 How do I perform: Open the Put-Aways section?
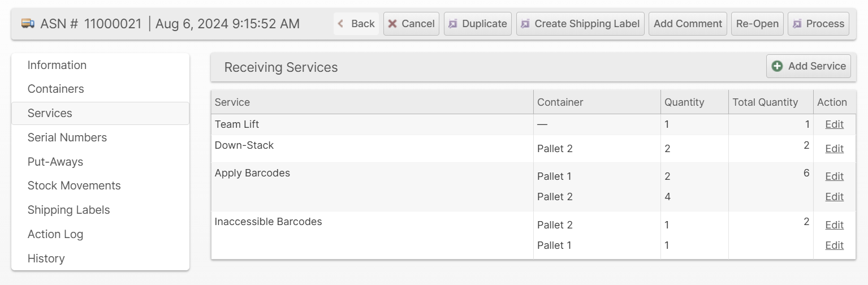click(x=55, y=162)
